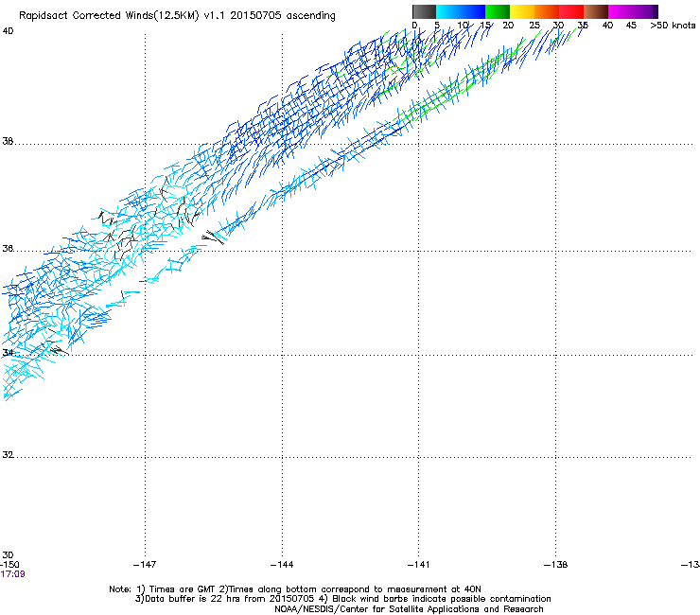
Task: Click the latitude label 34
Action: (x=8, y=353)
